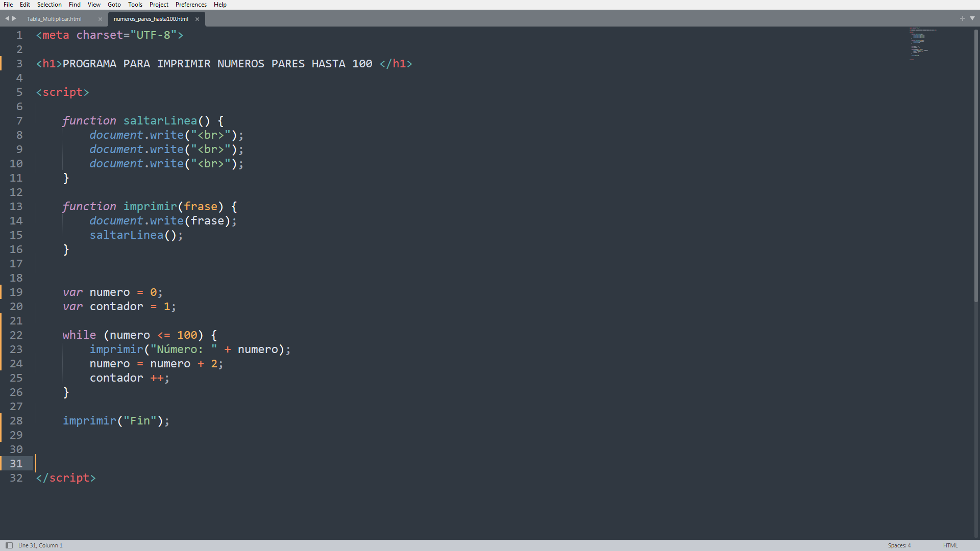
Task: Click line number 22 in the gutter
Action: click(16, 335)
